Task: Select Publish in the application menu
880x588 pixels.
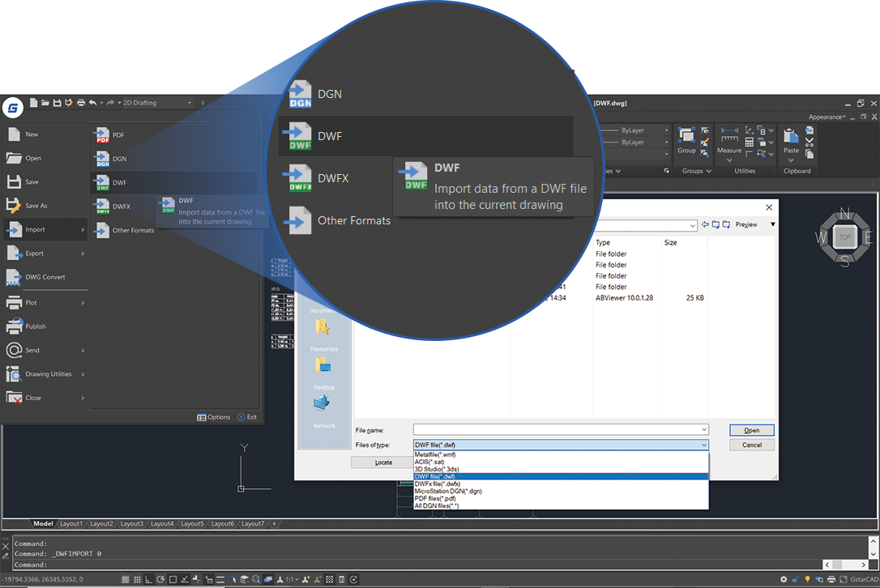Action: [45, 326]
